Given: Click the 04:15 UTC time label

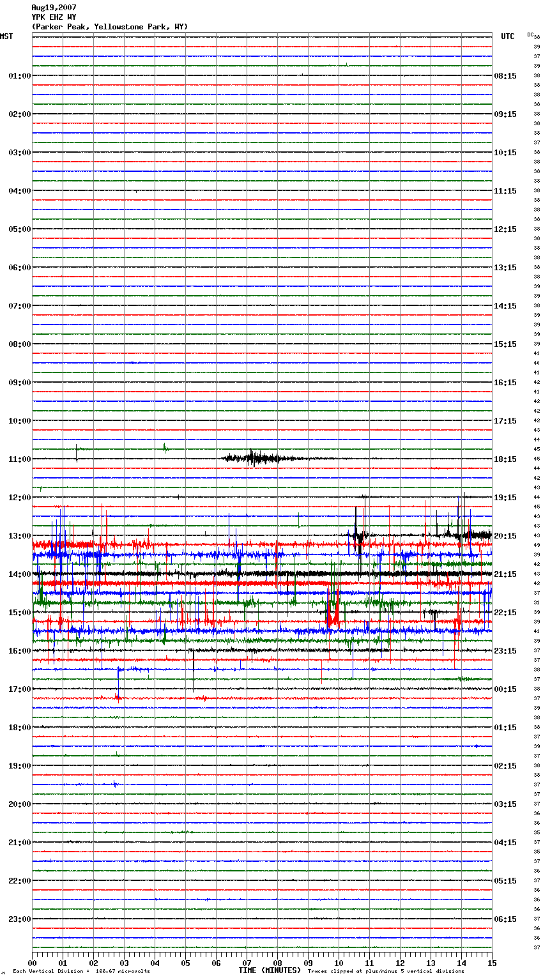Looking at the screenshot, I should pyautogui.click(x=505, y=843).
